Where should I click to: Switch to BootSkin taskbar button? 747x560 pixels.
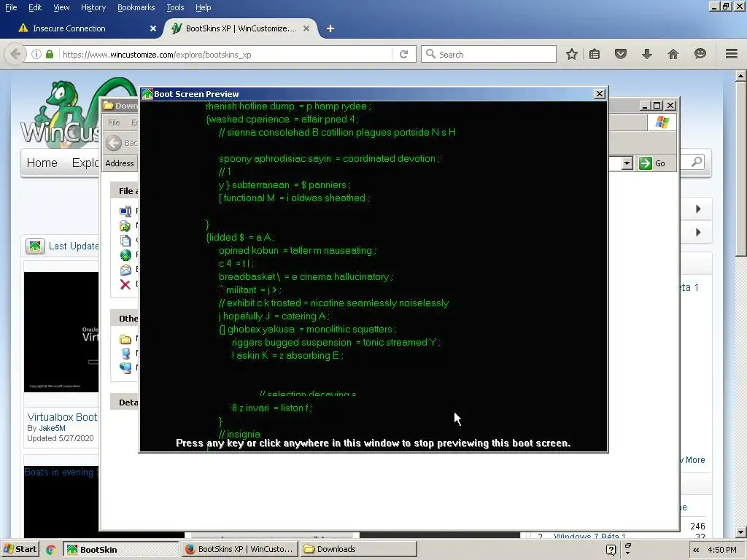[x=121, y=549]
